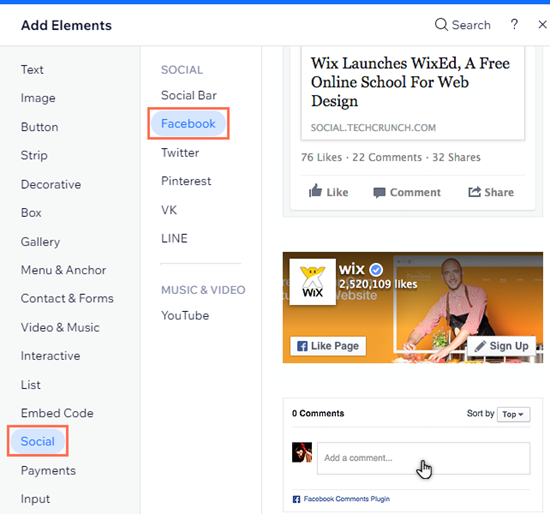Open the Embed Code category
Screen dimensions: 550x514
coord(57,413)
